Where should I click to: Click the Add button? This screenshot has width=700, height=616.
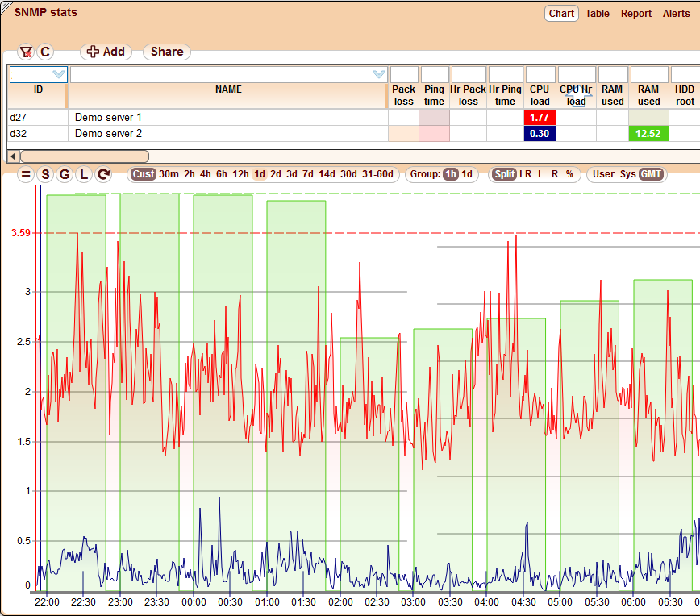coord(106,52)
